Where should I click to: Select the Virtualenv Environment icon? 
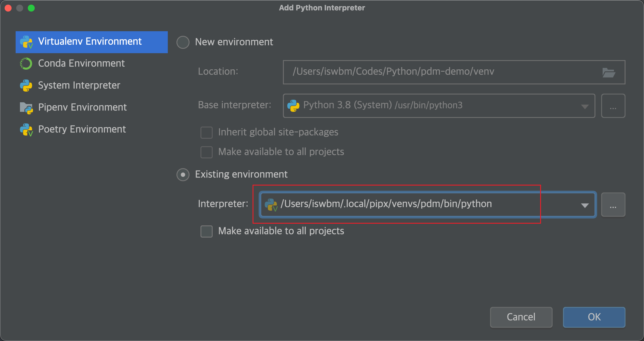[x=26, y=42]
